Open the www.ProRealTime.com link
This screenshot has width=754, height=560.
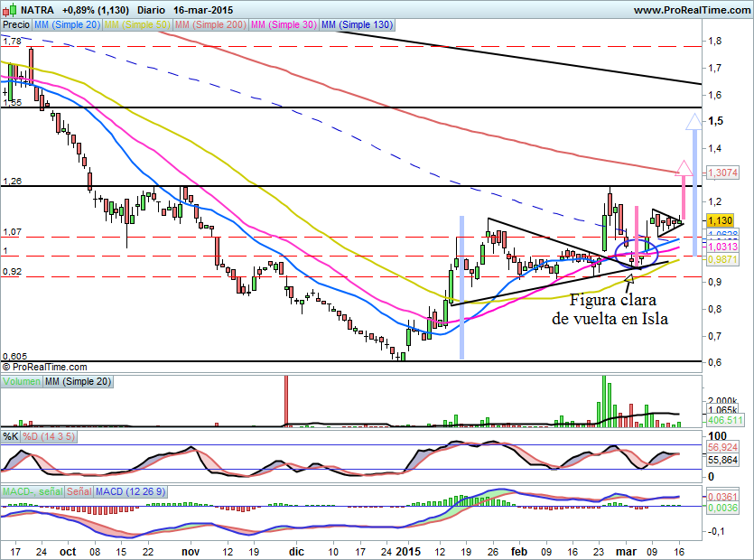pyautogui.click(x=692, y=10)
